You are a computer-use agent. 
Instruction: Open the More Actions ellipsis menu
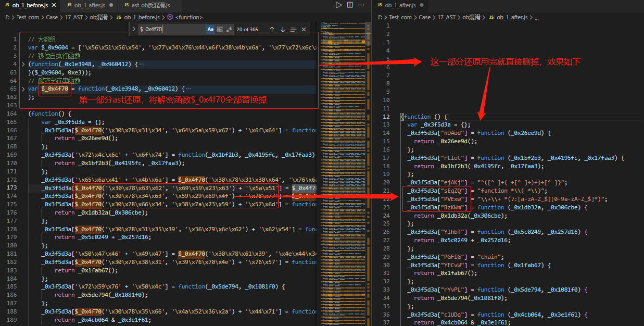pos(361,5)
